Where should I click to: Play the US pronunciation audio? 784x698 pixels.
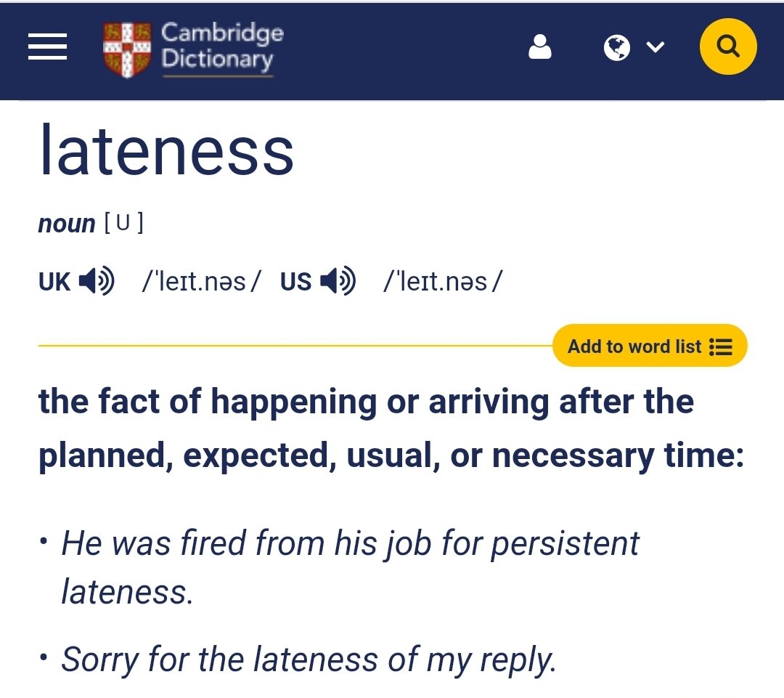[338, 281]
